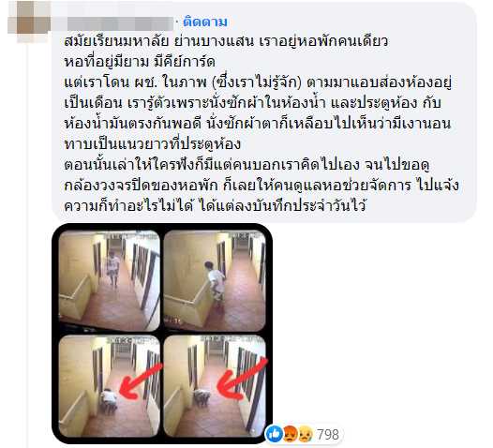Click the sad crying reaction icon
The image size is (493, 448).
pyautogui.click(x=305, y=435)
